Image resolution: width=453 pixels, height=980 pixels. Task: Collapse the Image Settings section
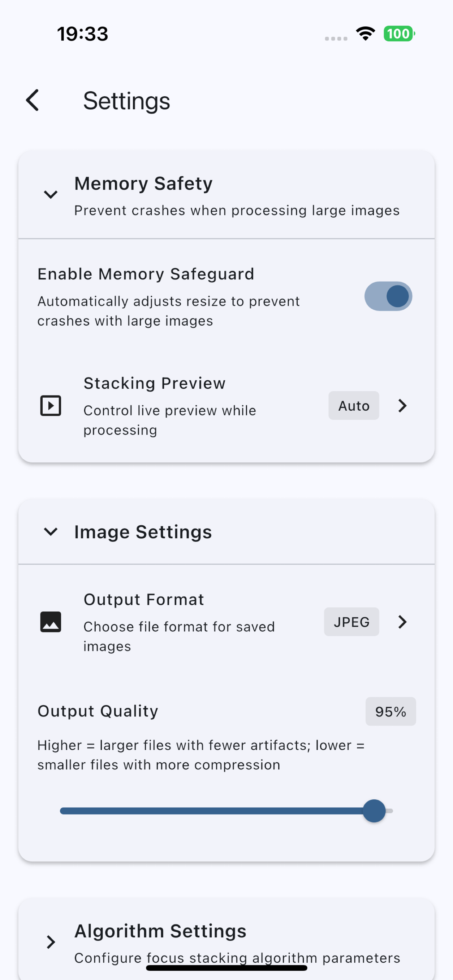pos(50,532)
